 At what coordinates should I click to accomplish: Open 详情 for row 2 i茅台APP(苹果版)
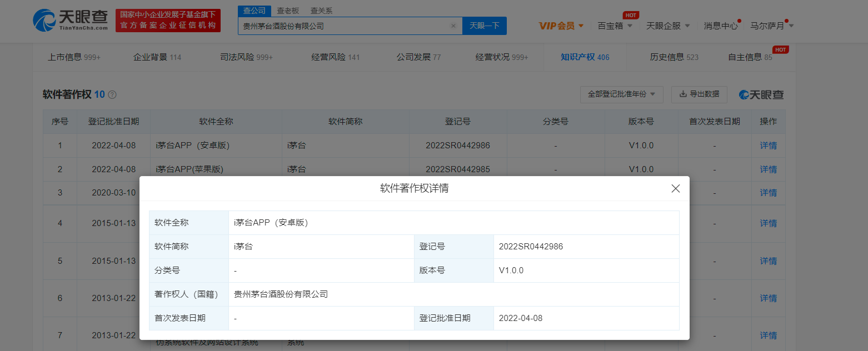click(769, 169)
